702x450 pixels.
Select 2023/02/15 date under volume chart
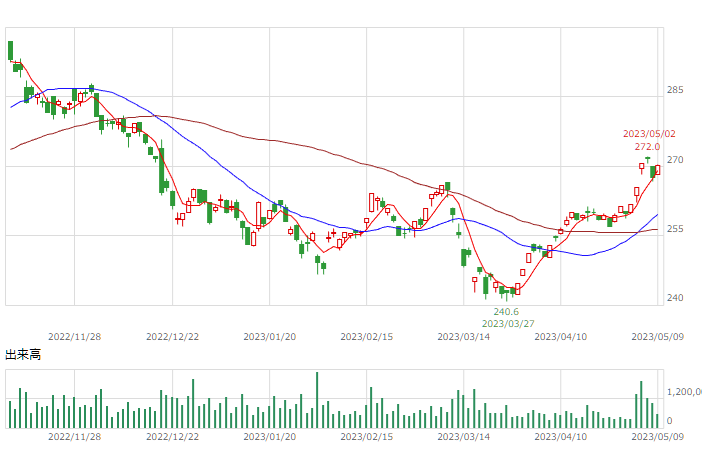coord(367,437)
